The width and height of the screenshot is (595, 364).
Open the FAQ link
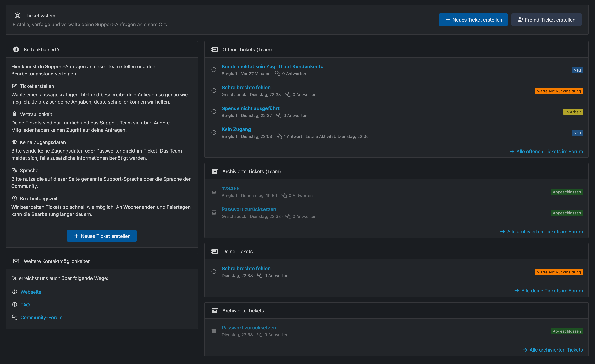click(x=25, y=305)
